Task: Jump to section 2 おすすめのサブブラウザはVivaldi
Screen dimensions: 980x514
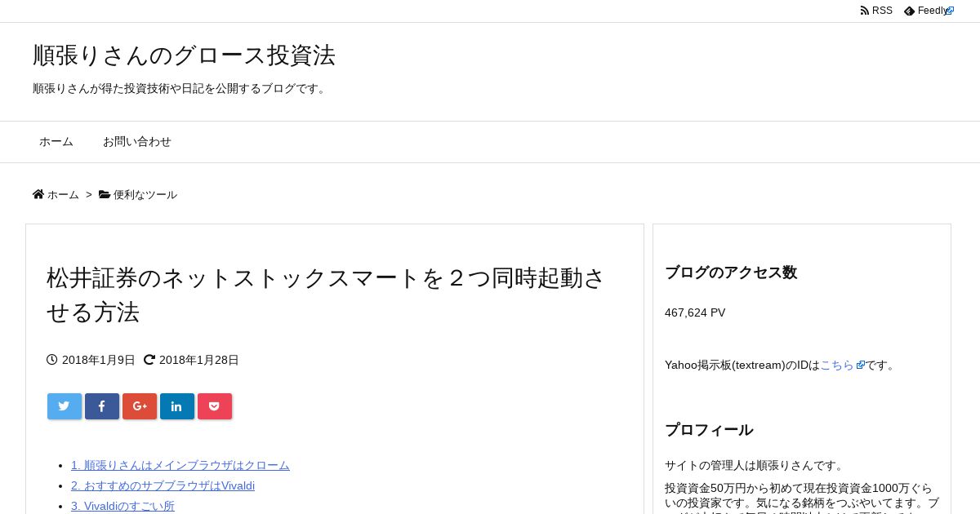Action: 163,485
